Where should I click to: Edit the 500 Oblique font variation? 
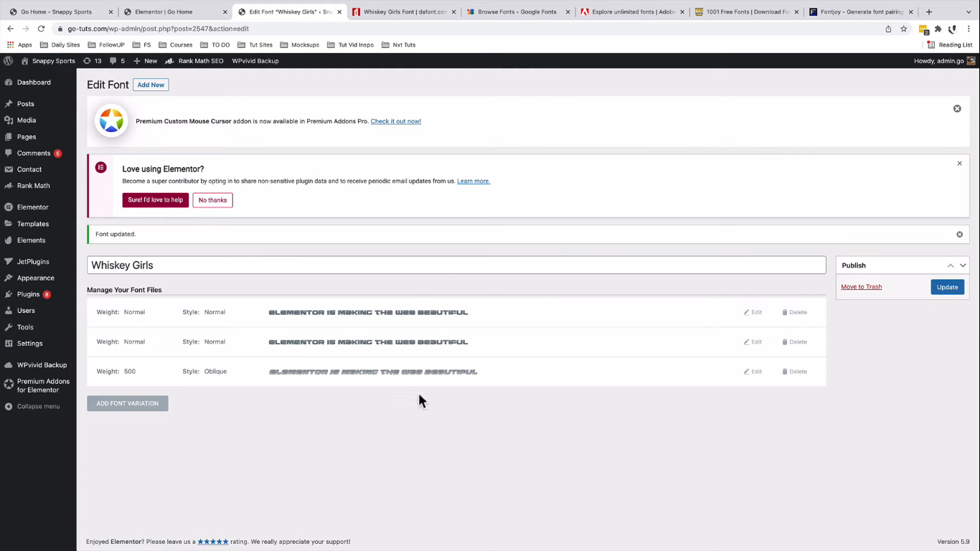753,372
